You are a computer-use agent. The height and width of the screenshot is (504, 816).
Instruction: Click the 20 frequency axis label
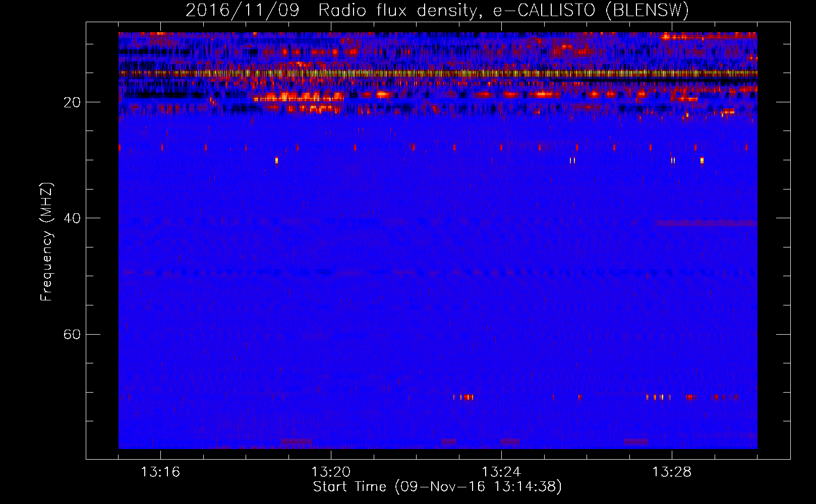[x=72, y=102]
